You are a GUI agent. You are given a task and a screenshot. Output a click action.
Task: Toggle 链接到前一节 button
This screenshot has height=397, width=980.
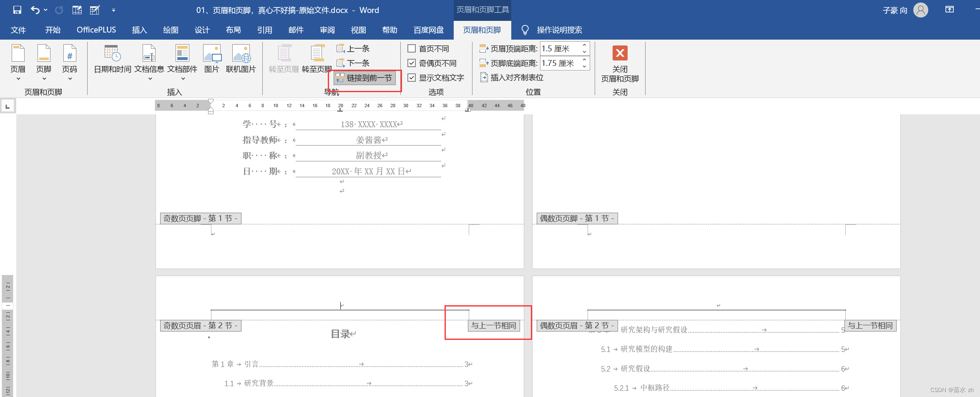tap(364, 78)
